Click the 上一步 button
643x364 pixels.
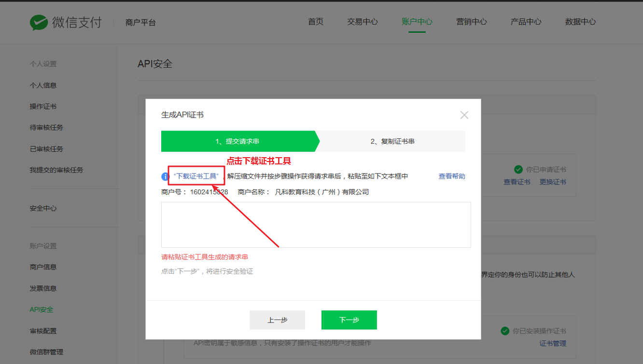tap(278, 320)
